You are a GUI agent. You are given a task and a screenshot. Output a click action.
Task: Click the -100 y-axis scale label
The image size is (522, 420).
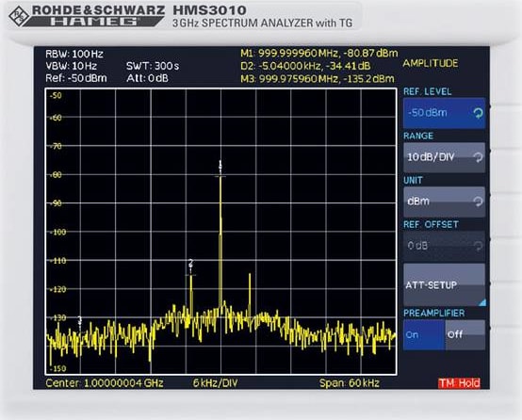coord(57,232)
